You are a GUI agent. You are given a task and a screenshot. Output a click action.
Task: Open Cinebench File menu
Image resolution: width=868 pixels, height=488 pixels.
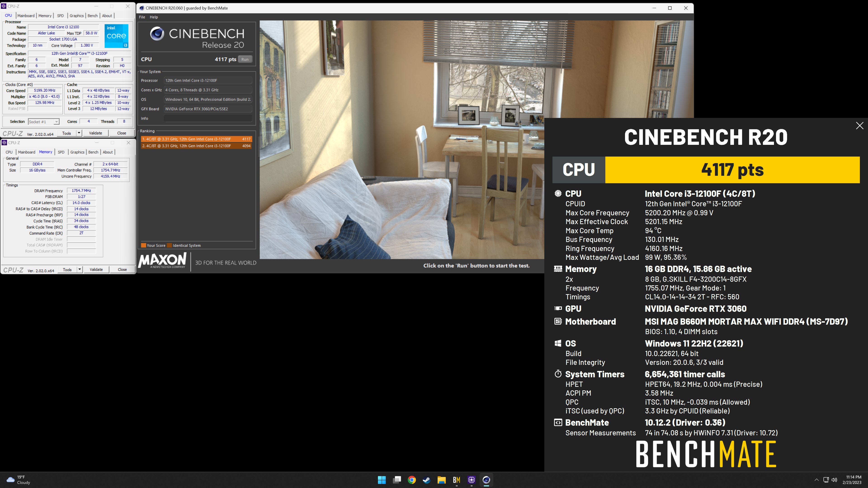pyautogui.click(x=142, y=17)
